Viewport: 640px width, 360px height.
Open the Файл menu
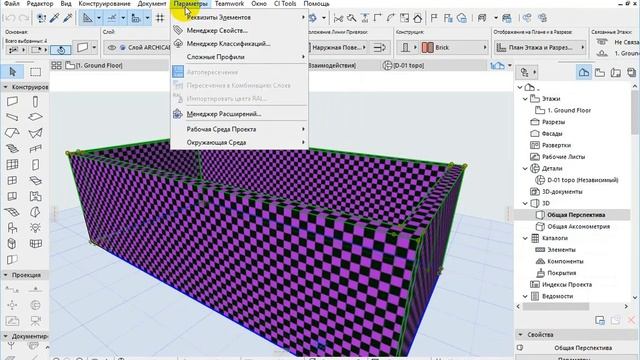tap(12, 4)
